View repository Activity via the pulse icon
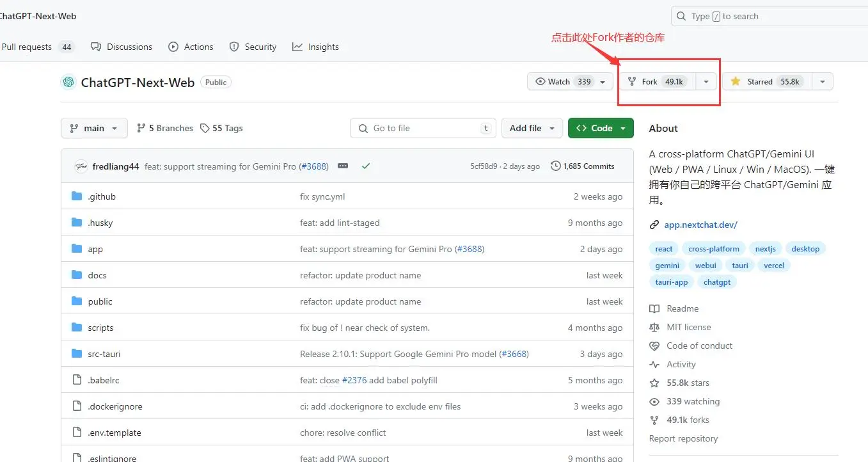The width and height of the screenshot is (868, 462). (x=654, y=364)
